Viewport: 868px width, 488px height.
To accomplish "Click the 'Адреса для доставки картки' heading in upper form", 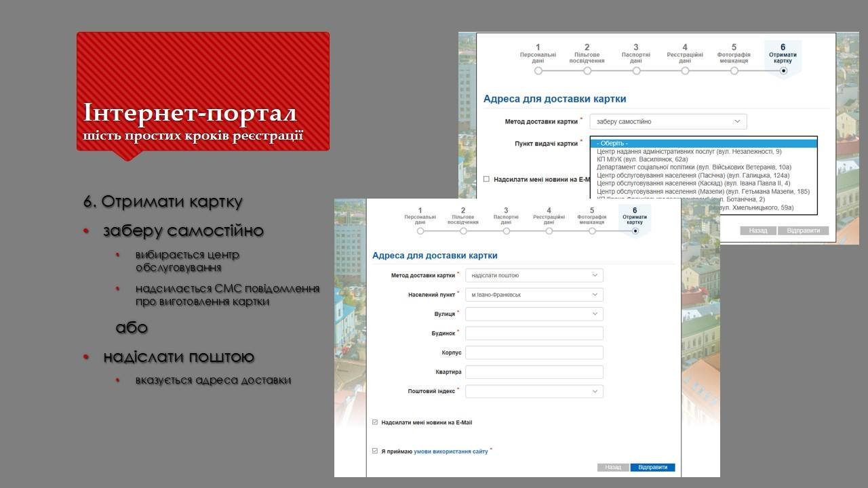I will click(555, 99).
